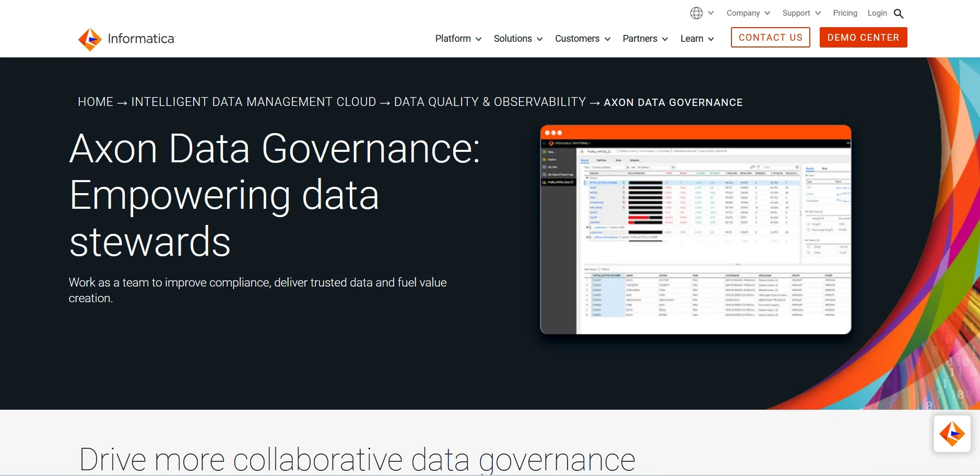Click the Axon Data Governance breadcrumb text
Viewport: 980px width, 476px height.
click(673, 103)
